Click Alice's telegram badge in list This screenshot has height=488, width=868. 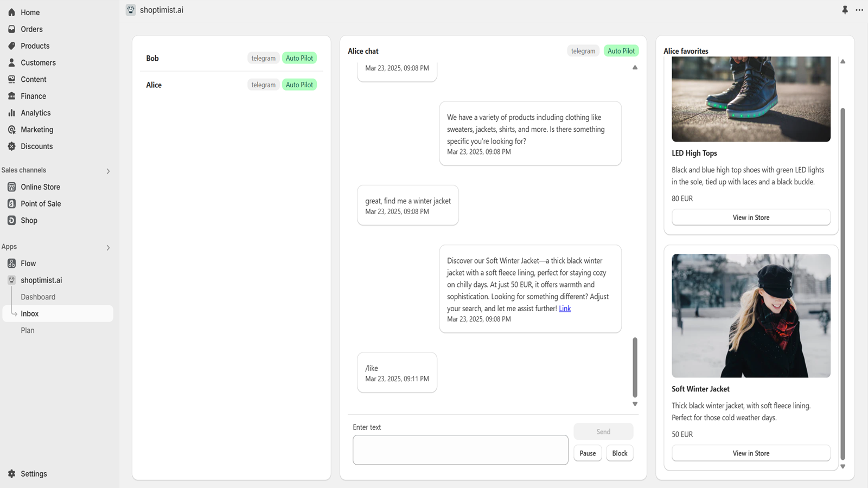264,85
